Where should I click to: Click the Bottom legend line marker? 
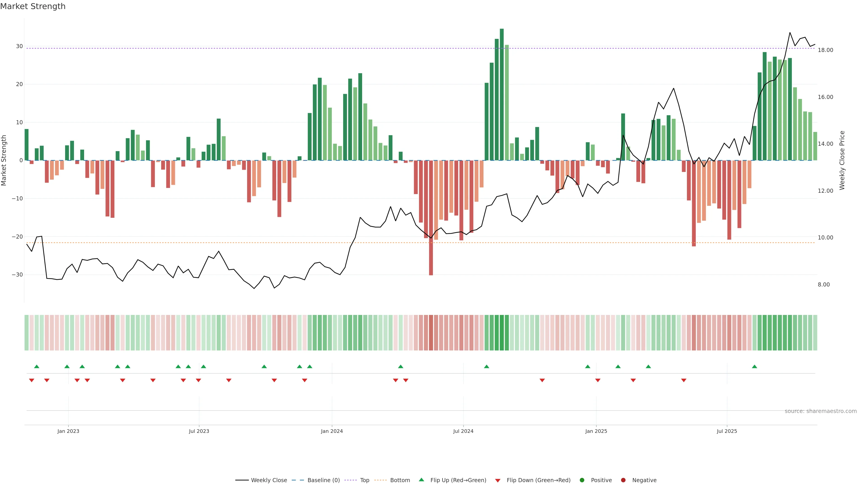[380, 480]
